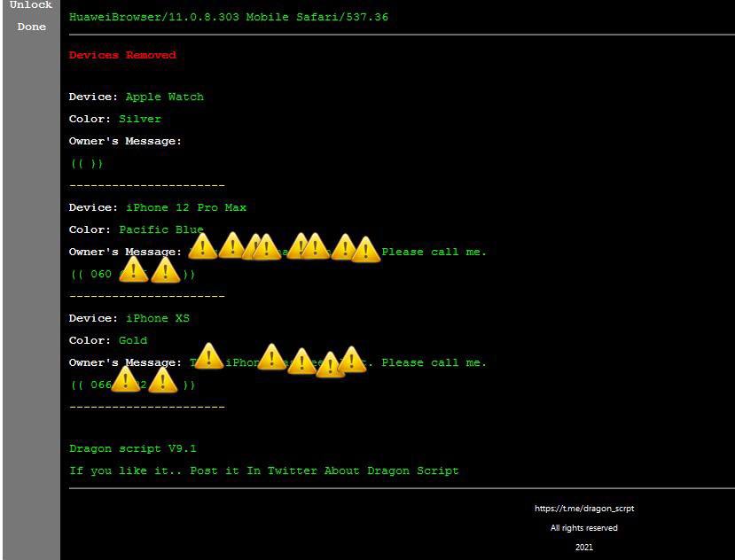The image size is (735, 560).
Task: Open the t.me/dragon_scrpt Telegram link
Action: pos(584,508)
